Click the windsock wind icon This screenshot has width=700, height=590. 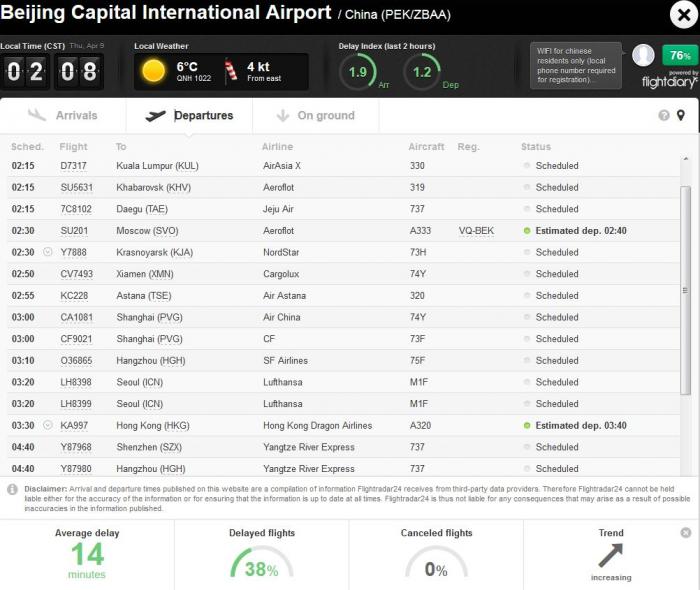(230, 71)
